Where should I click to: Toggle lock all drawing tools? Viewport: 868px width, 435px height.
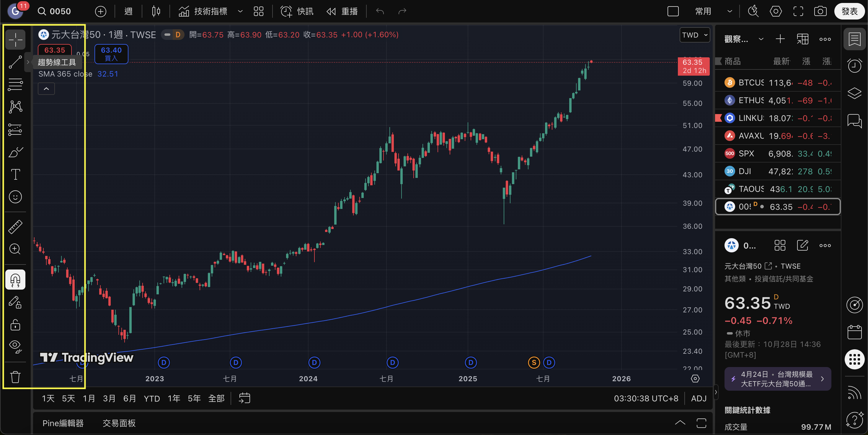pos(15,325)
